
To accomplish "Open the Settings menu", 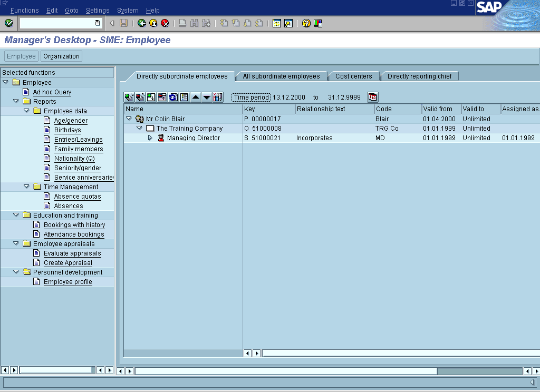I will [98, 11].
